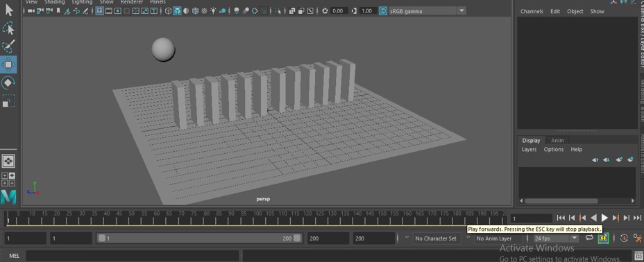
Task: Step forward one frame
Action: pyautogui.click(x=627, y=218)
